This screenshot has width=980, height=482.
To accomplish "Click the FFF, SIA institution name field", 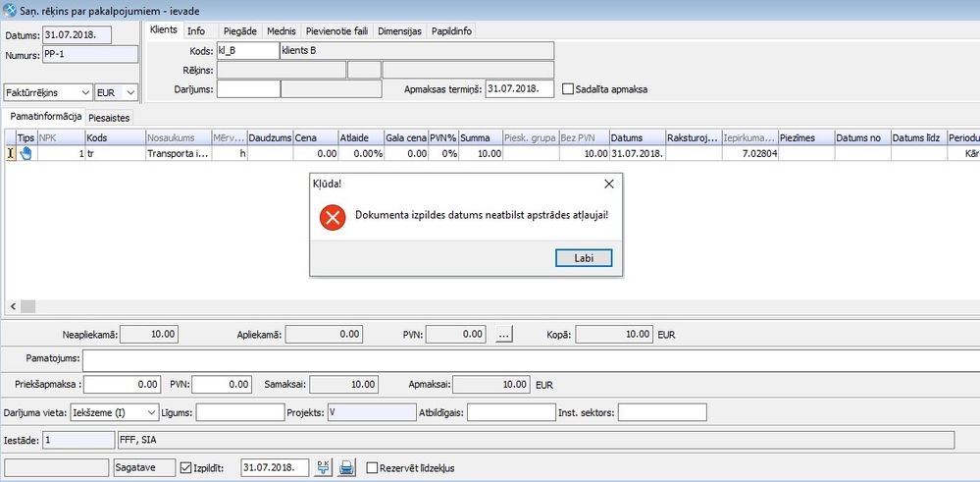I will click(x=536, y=440).
